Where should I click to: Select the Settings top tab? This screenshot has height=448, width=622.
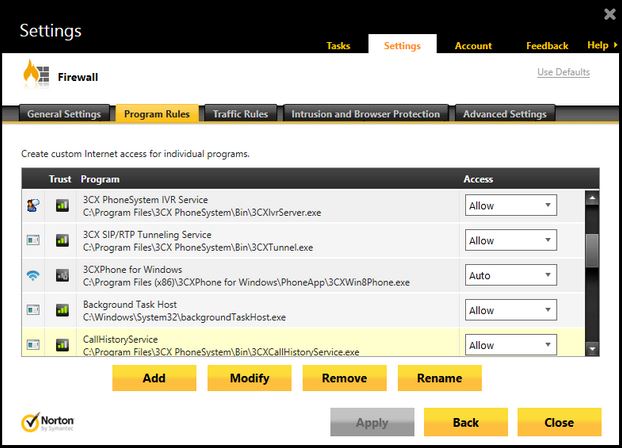click(x=402, y=45)
